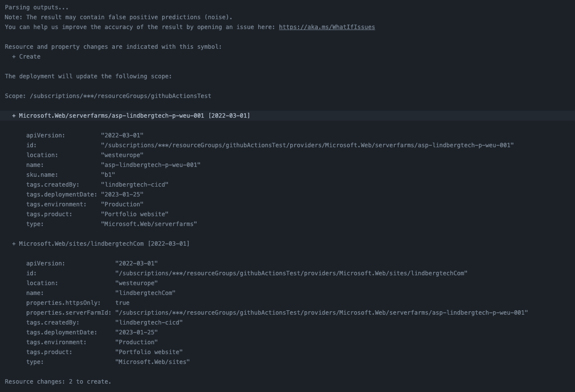Click the note about false positive predictions
This screenshot has width=575, height=392.
point(118,17)
